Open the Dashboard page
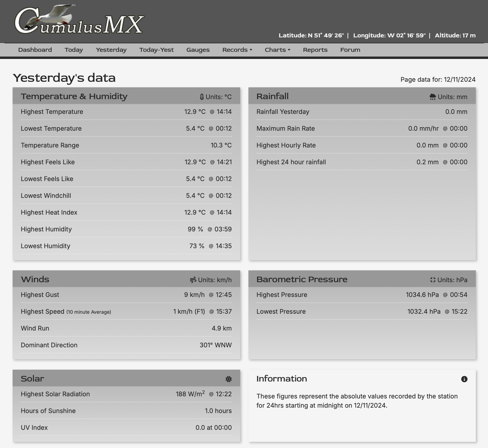488x448 pixels. (35, 50)
